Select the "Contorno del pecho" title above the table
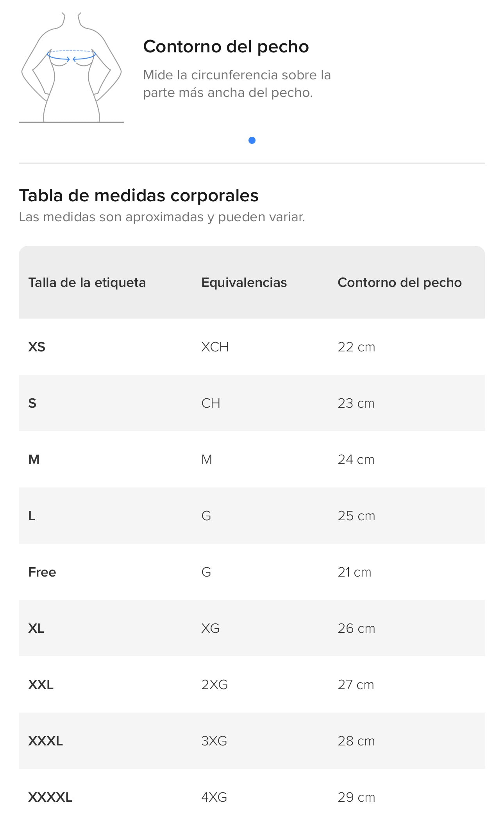Image resolution: width=504 pixels, height=824 pixels. pos(226,47)
